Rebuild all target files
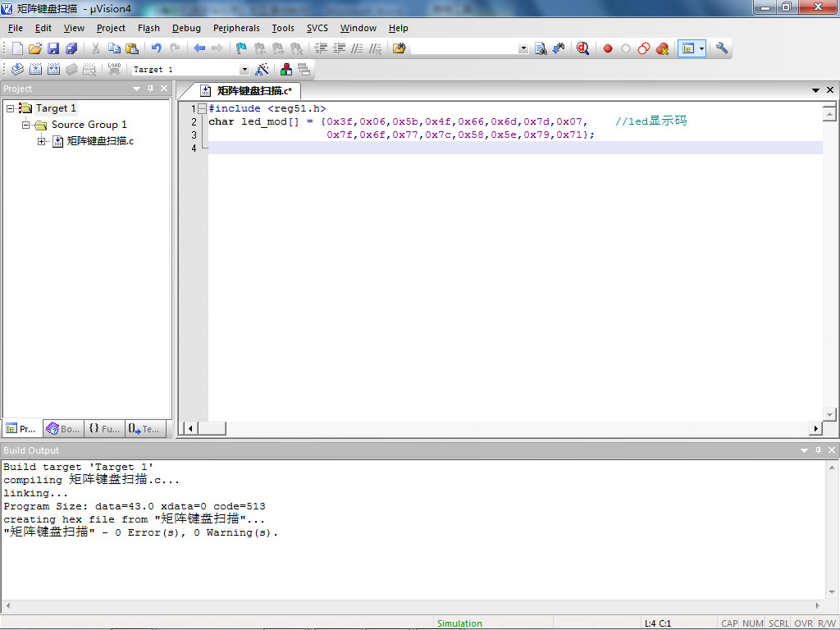 pyautogui.click(x=53, y=69)
